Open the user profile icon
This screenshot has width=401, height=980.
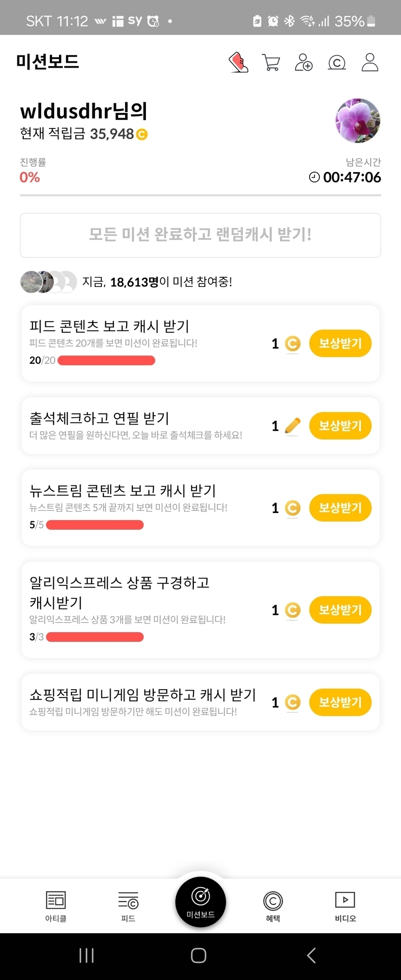[x=370, y=63]
